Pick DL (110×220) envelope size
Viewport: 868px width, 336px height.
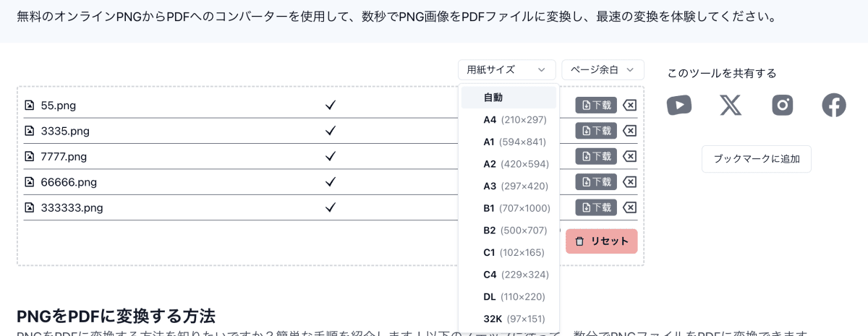click(x=514, y=297)
